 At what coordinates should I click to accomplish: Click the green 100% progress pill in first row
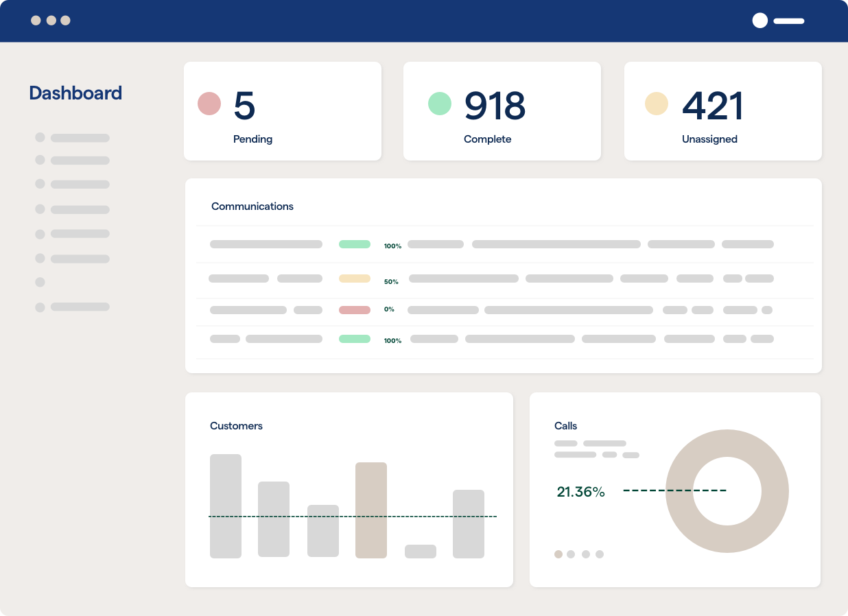[x=355, y=244]
